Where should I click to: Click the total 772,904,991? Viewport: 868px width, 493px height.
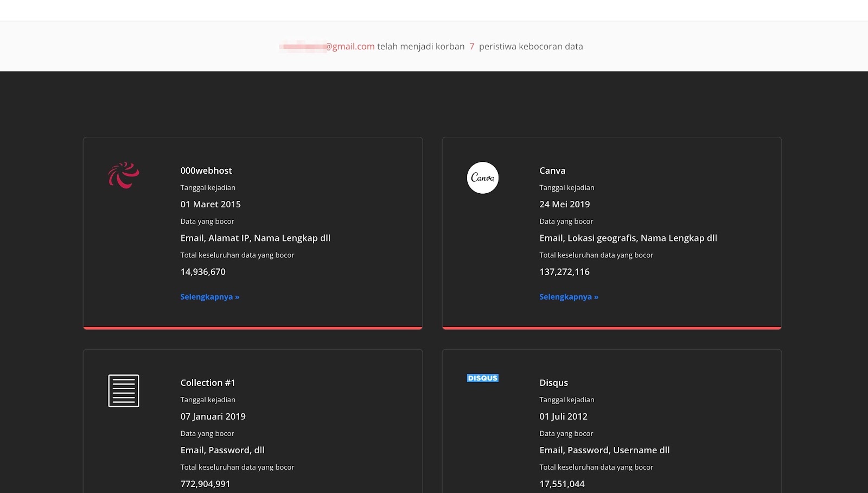click(x=205, y=484)
